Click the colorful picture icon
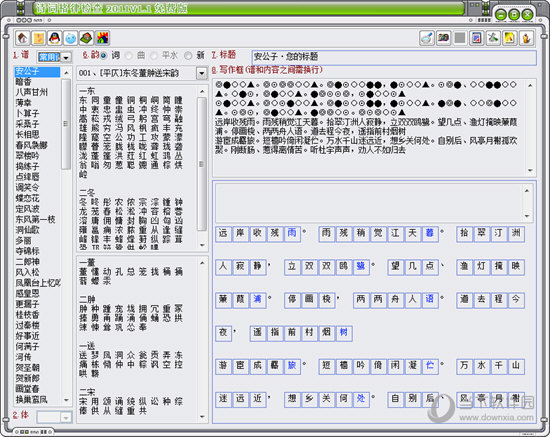The height and width of the screenshot is (437, 550). click(x=102, y=38)
